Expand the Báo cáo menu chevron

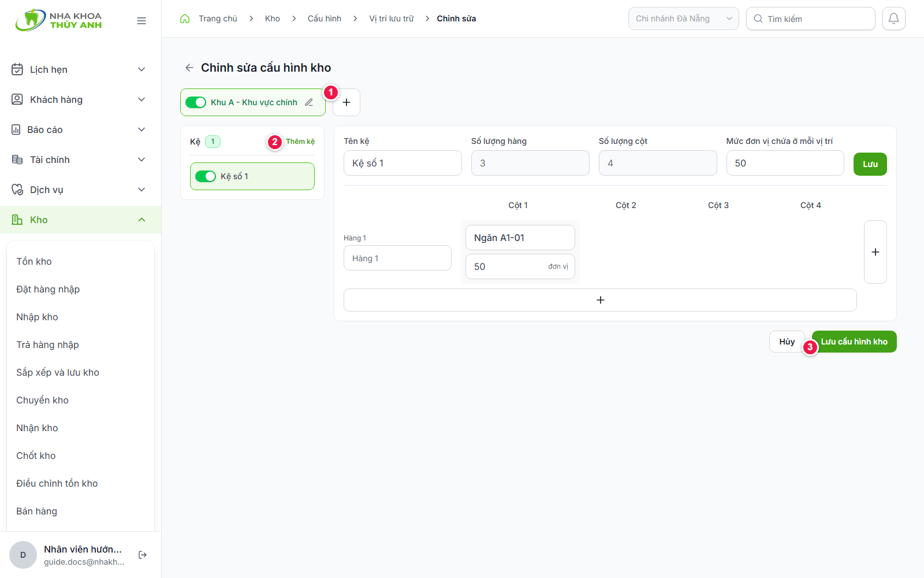tap(141, 129)
